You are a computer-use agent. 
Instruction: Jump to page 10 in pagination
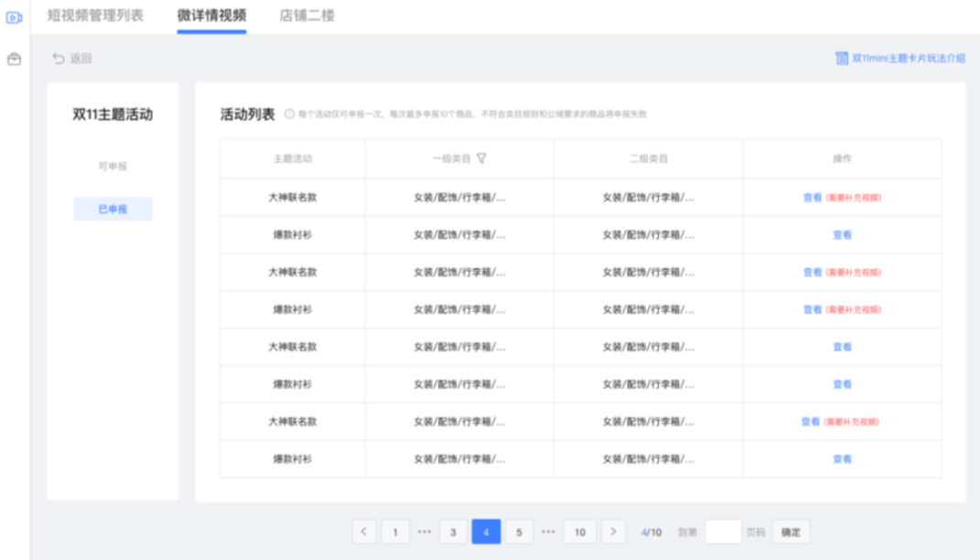[580, 532]
